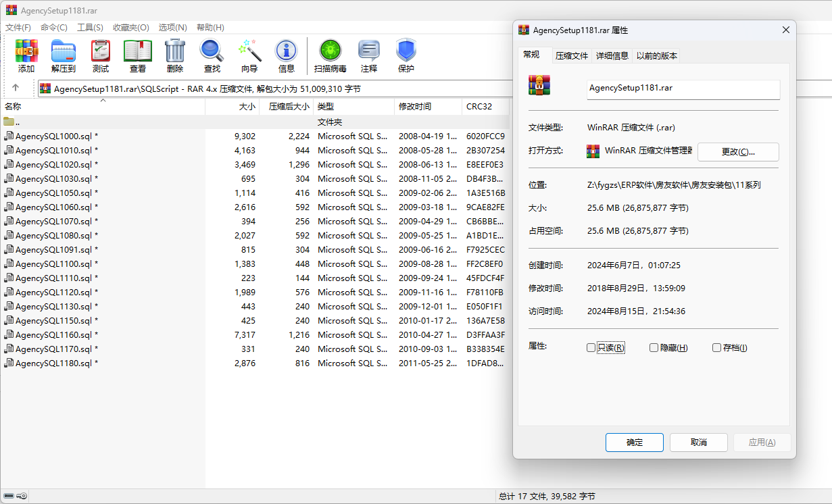
Task: Select the AgencySQL1110.sql row name
Action: tap(57, 278)
